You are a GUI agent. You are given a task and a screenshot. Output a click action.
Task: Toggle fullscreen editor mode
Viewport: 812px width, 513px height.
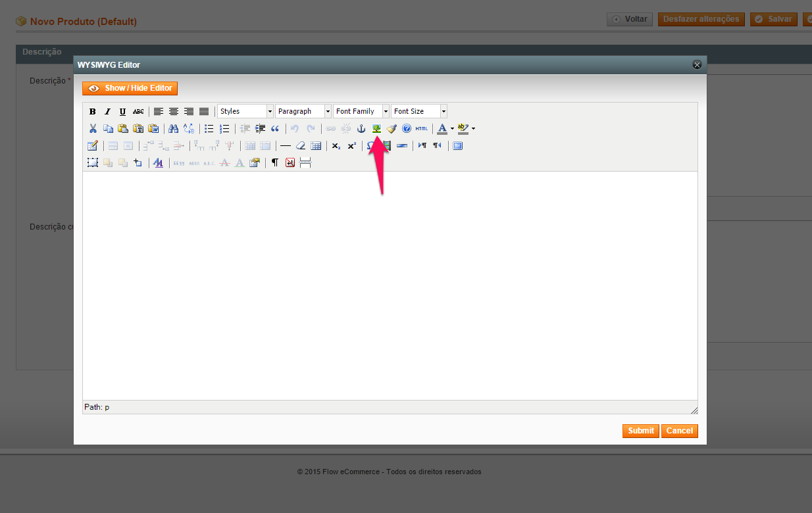click(458, 145)
